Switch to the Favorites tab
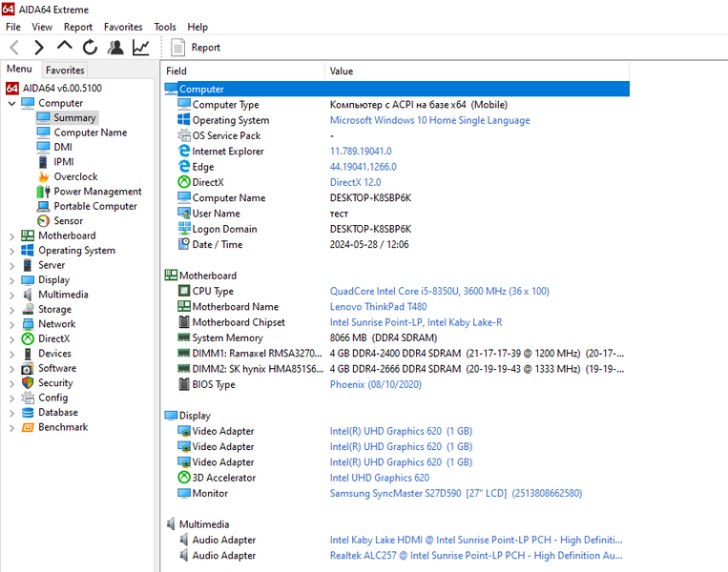Viewport: 728px width, 572px height. (x=65, y=70)
